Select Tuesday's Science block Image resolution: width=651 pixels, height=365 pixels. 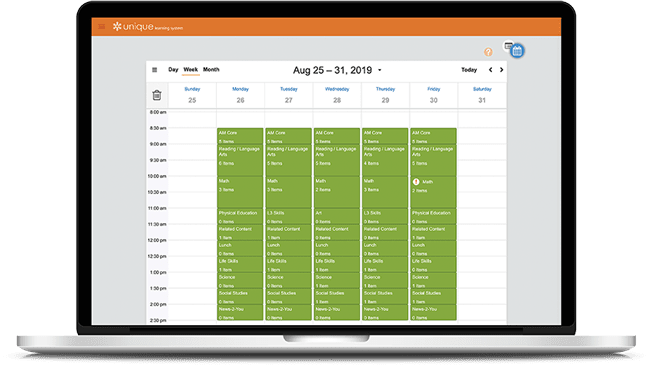[x=288, y=281]
